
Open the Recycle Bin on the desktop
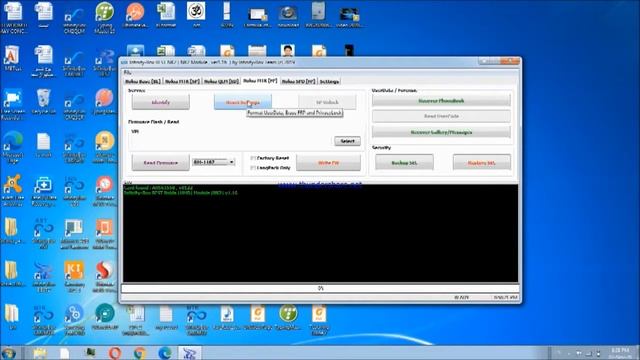coord(43,101)
